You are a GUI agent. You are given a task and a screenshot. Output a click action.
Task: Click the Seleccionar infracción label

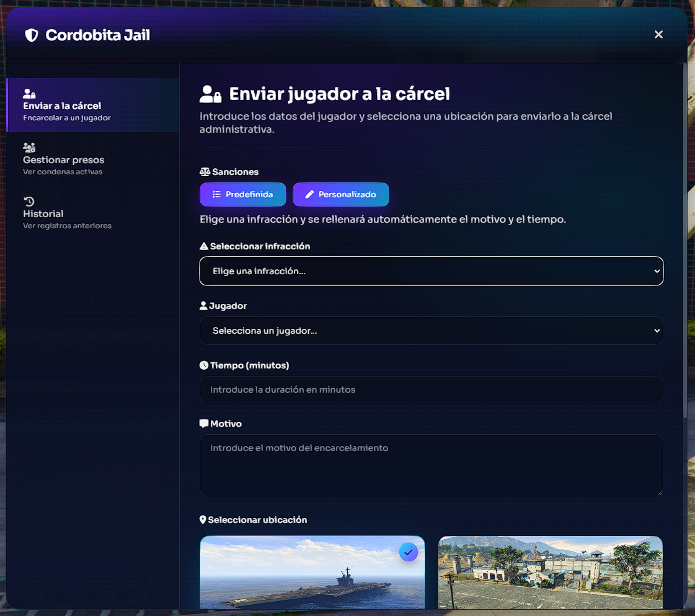click(x=260, y=246)
